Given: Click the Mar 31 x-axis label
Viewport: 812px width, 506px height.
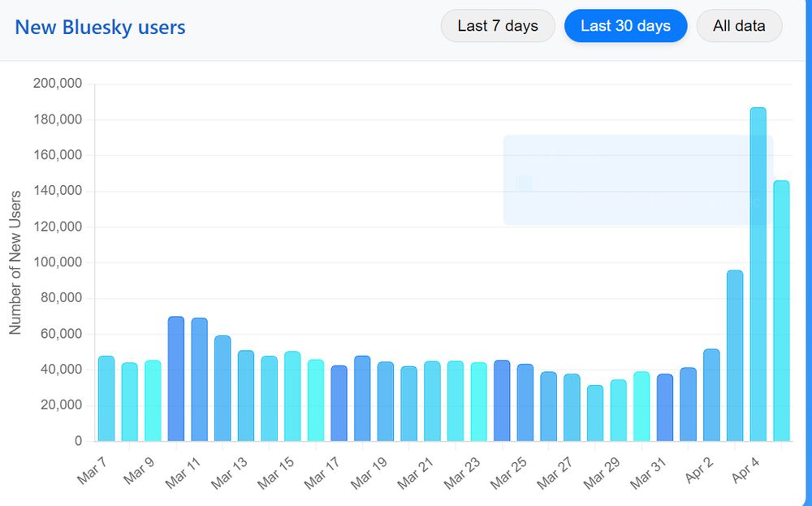Looking at the screenshot, I should [x=649, y=473].
